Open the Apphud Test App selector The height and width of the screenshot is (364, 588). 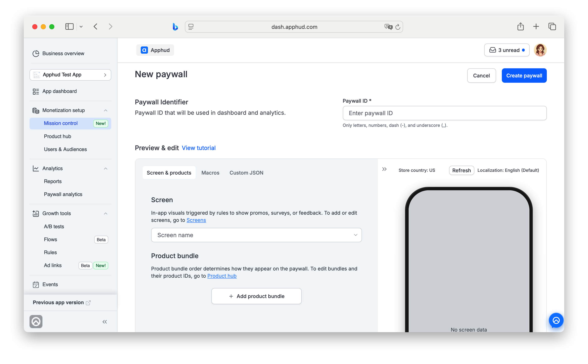(70, 75)
